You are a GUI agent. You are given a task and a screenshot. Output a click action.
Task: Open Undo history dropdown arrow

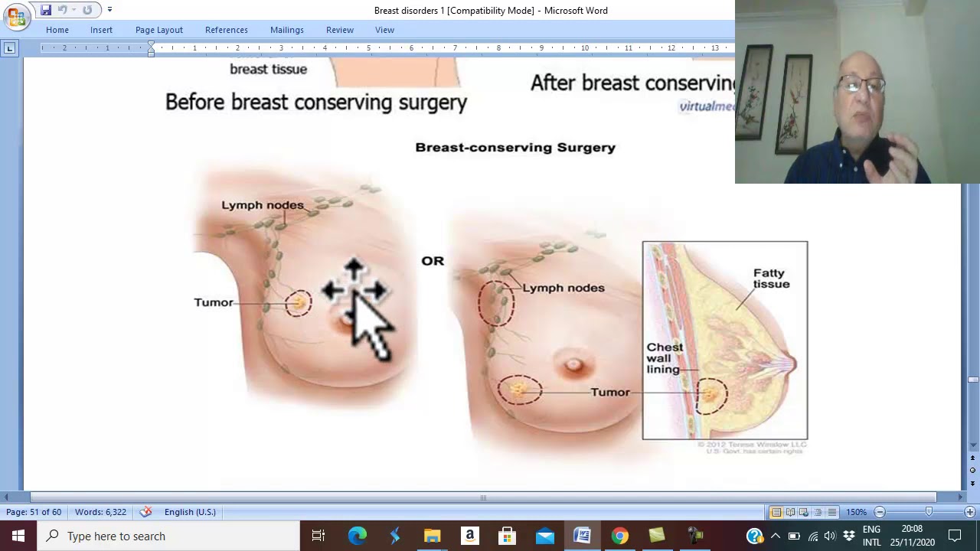[73, 10]
